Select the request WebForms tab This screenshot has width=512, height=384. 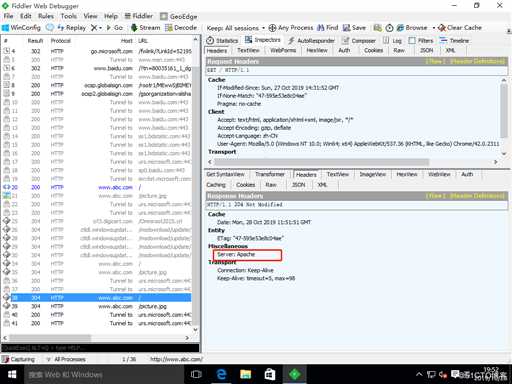tap(283, 50)
